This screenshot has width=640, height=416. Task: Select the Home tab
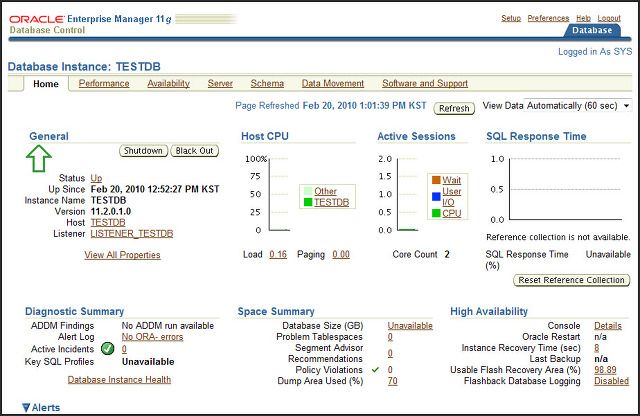pos(46,84)
